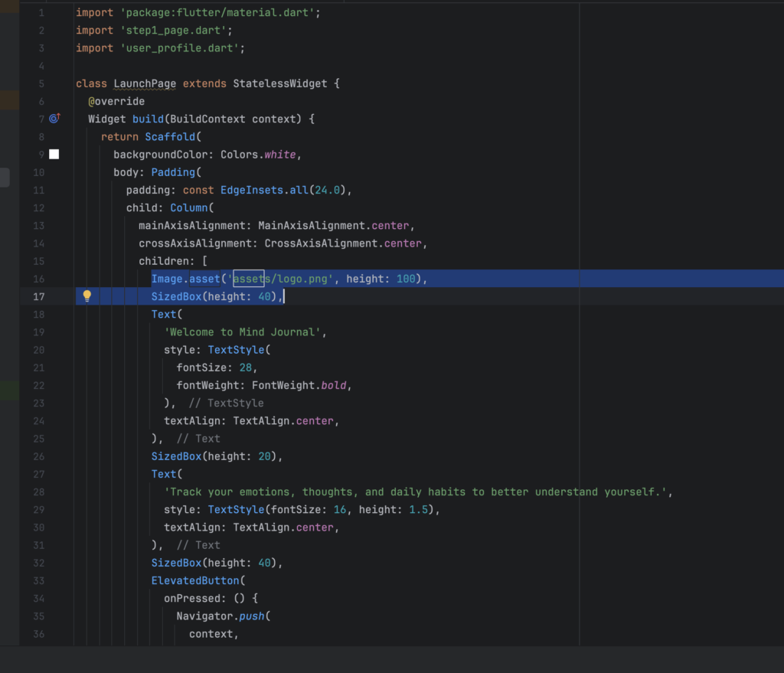This screenshot has width=784, height=673.
Task: Click the build method name
Action: 148,119
